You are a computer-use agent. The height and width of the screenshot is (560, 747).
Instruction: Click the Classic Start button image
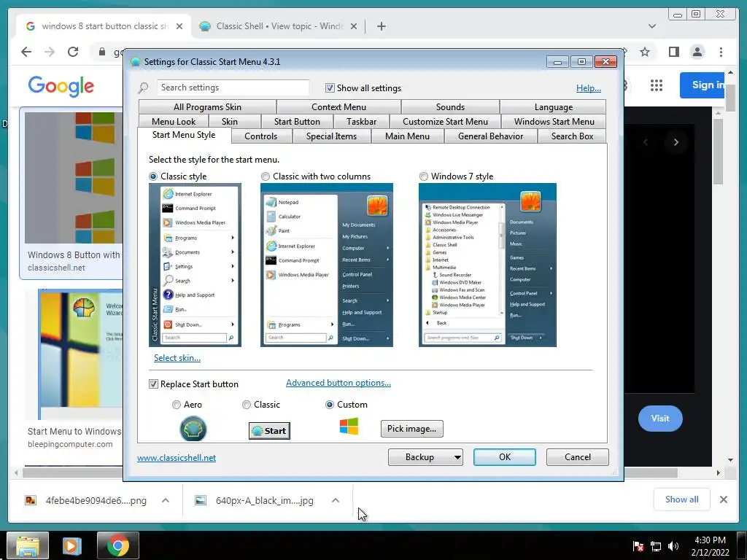pos(269,430)
